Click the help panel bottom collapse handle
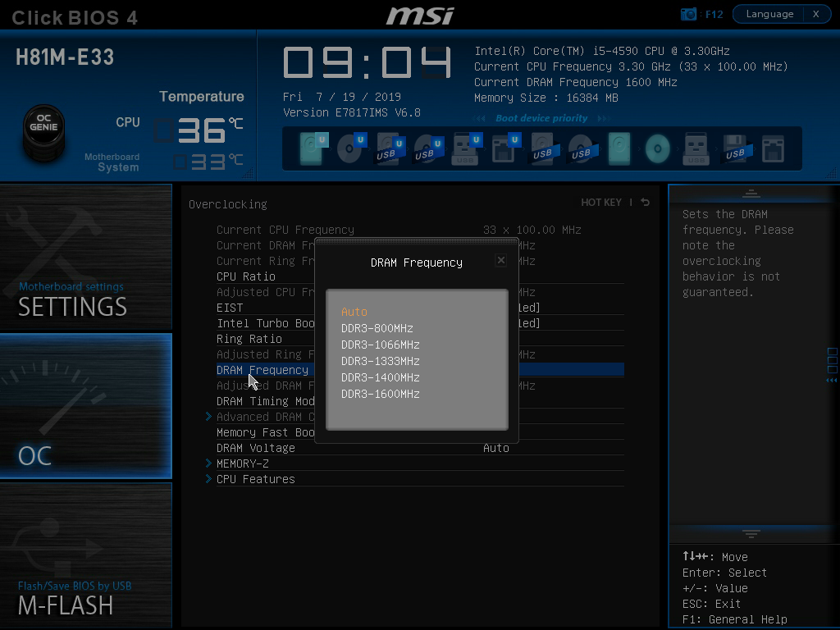Screen dimensions: 840x630 [751, 533]
